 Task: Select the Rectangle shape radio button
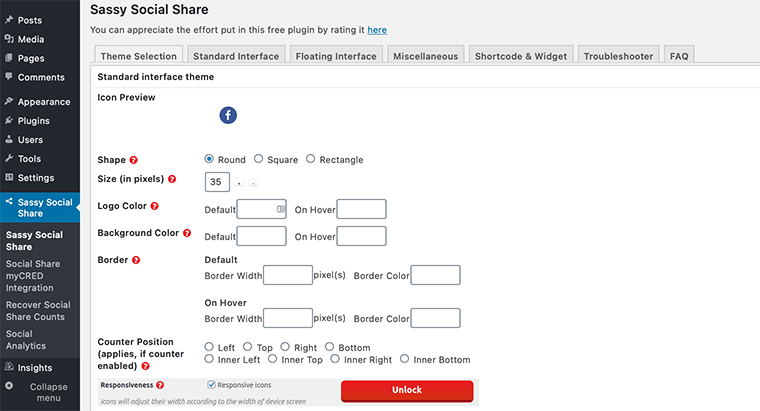click(x=311, y=159)
